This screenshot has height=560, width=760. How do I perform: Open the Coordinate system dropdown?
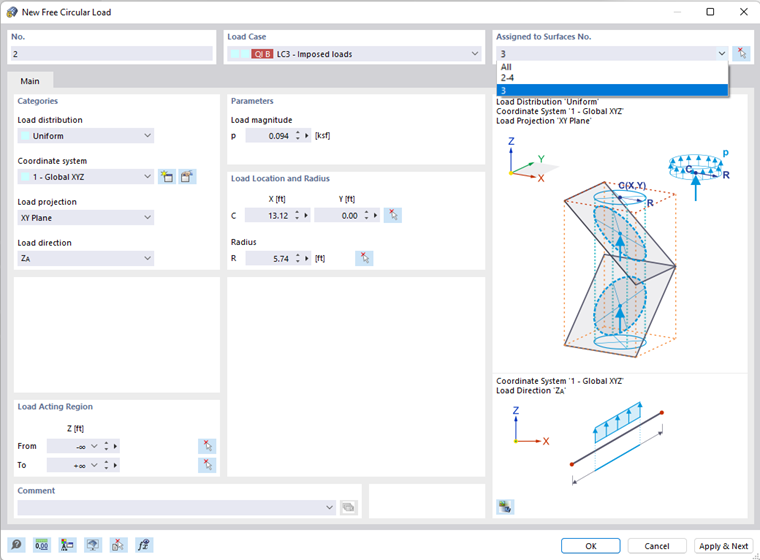coord(147,176)
